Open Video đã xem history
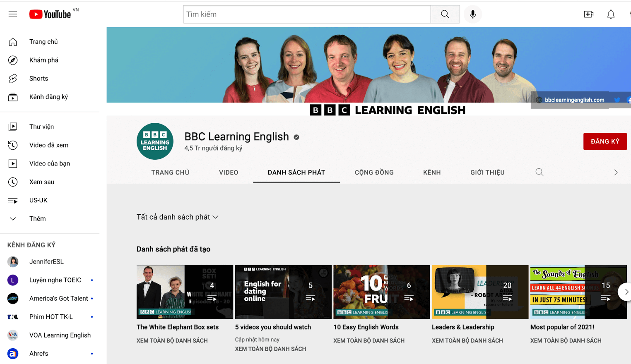 48,145
